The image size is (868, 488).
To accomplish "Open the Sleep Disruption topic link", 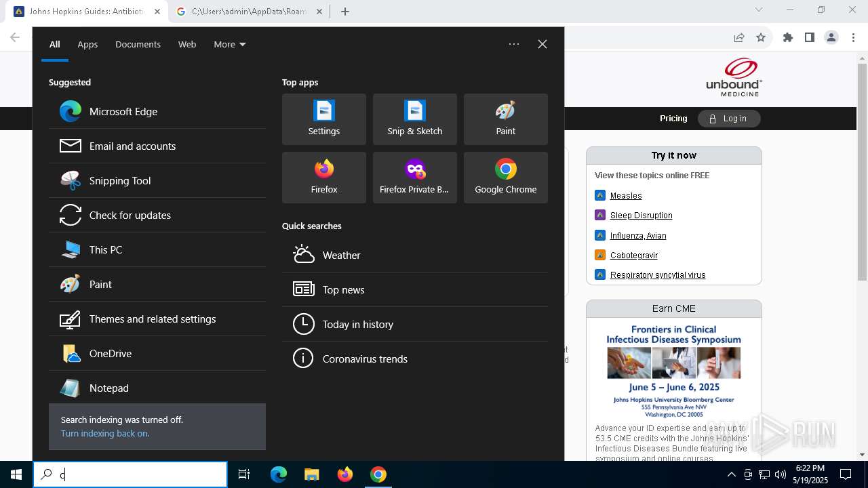I will click(x=642, y=216).
